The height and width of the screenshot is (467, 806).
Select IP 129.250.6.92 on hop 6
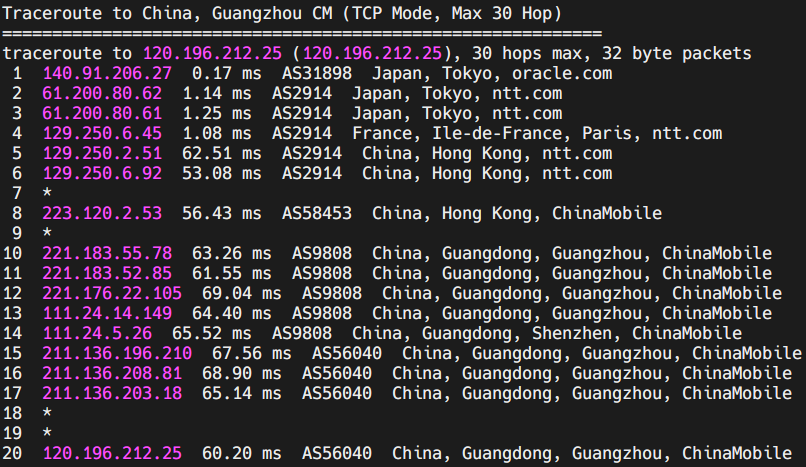[102, 174]
